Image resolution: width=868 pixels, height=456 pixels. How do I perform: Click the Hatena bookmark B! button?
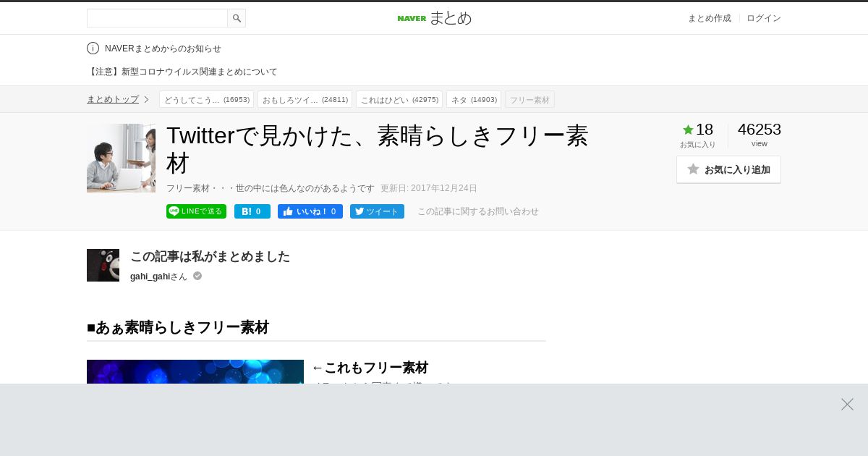pyautogui.click(x=252, y=211)
